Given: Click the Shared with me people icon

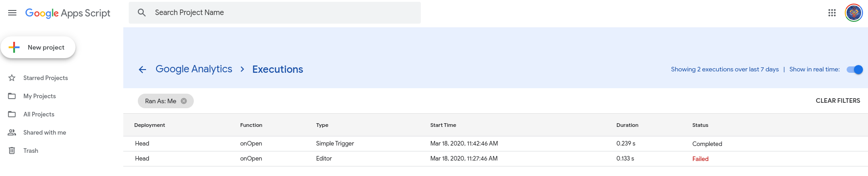Looking at the screenshot, I should point(12,132).
